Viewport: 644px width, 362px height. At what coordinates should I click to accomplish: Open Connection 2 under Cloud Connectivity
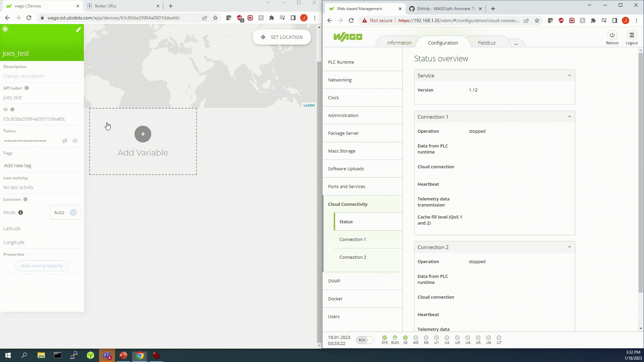(368, 257)
